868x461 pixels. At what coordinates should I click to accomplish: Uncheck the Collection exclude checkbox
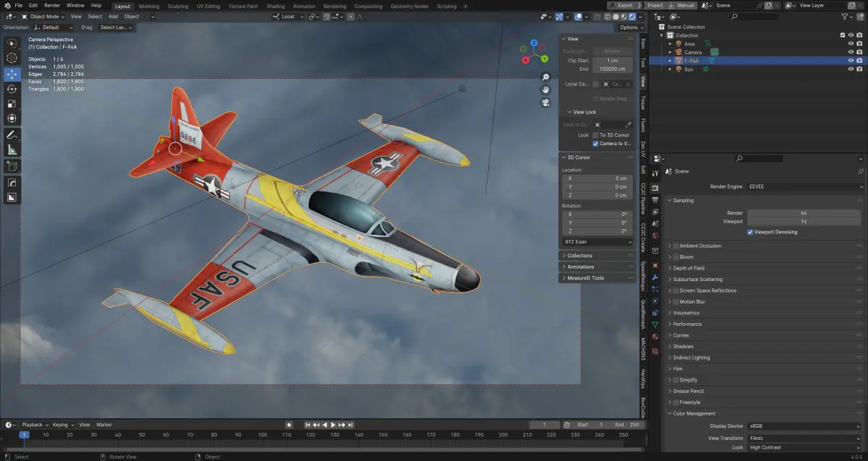point(842,35)
